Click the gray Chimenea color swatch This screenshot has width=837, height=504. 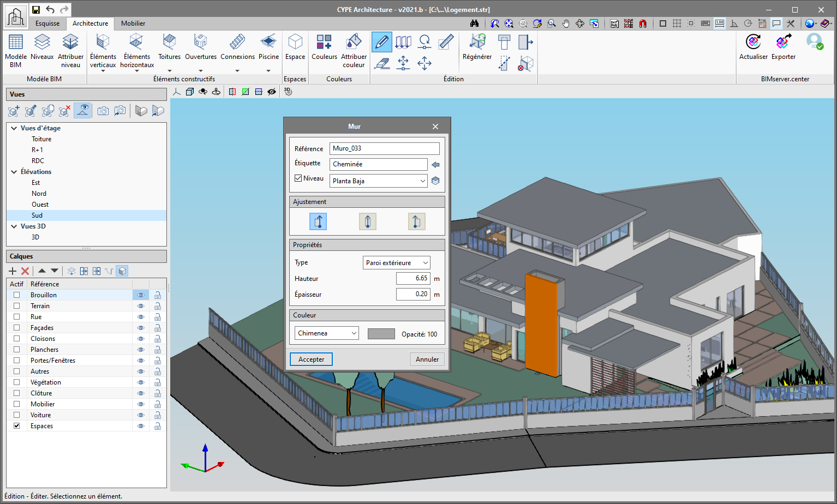[x=381, y=334]
